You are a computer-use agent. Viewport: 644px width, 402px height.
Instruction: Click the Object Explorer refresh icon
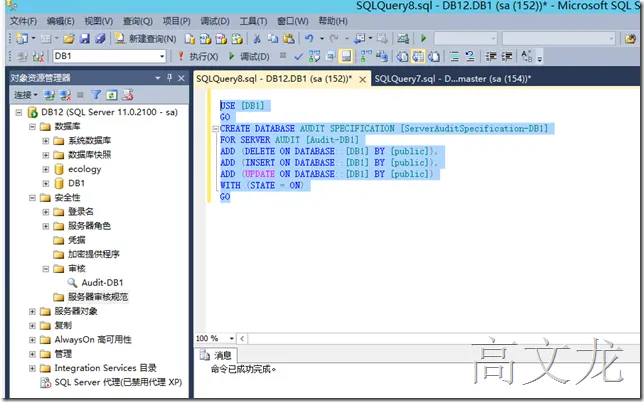[112, 95]
